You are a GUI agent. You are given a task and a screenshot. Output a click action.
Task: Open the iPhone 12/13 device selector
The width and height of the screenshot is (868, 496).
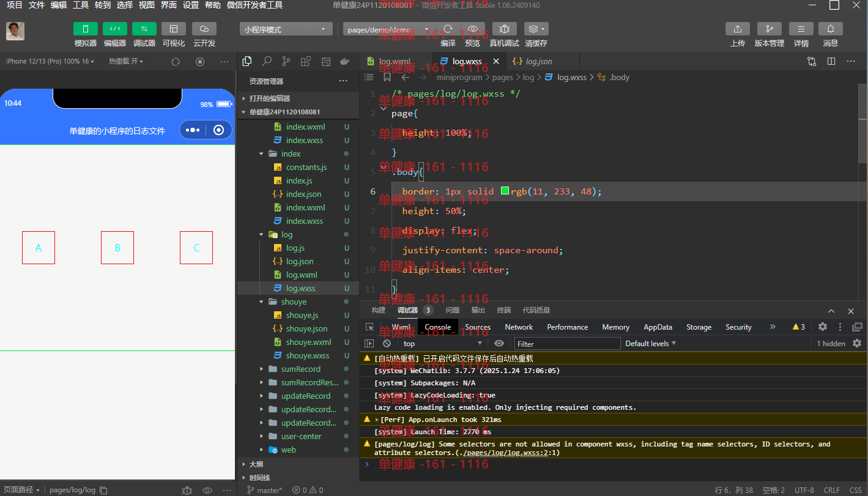click(x=50, y=61)
